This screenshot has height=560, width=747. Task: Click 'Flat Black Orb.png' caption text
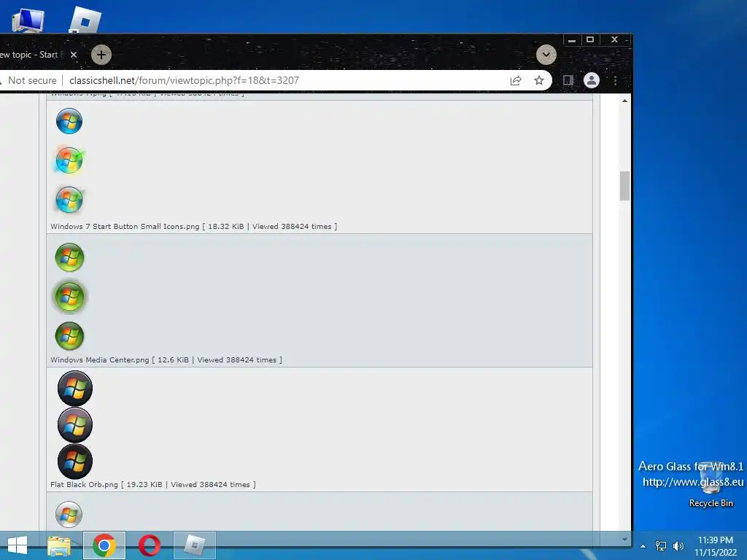coord(85,485)
